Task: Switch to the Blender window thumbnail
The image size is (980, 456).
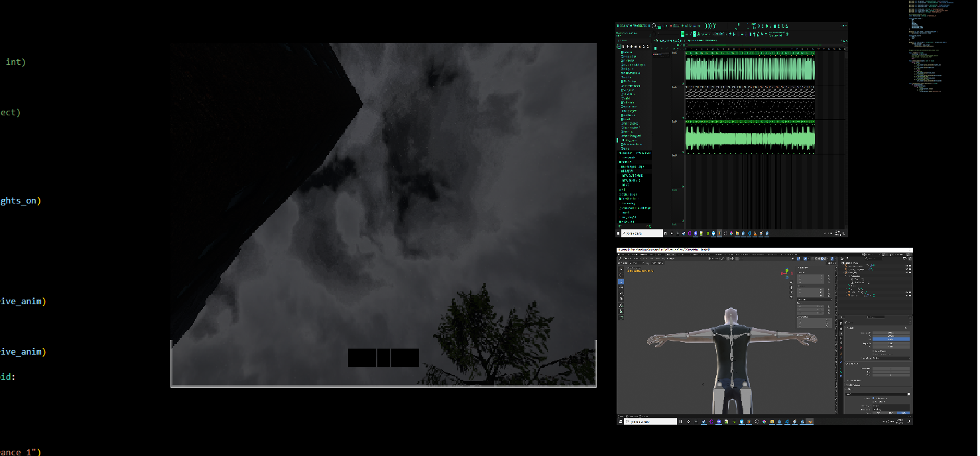Action: (765, 336)
